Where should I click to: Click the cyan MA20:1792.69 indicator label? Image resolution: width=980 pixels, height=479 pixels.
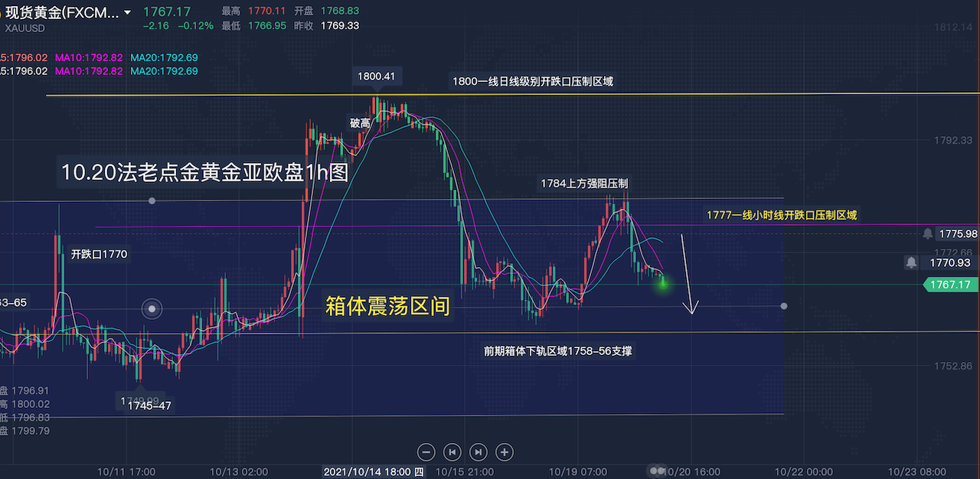pos(164,57)
